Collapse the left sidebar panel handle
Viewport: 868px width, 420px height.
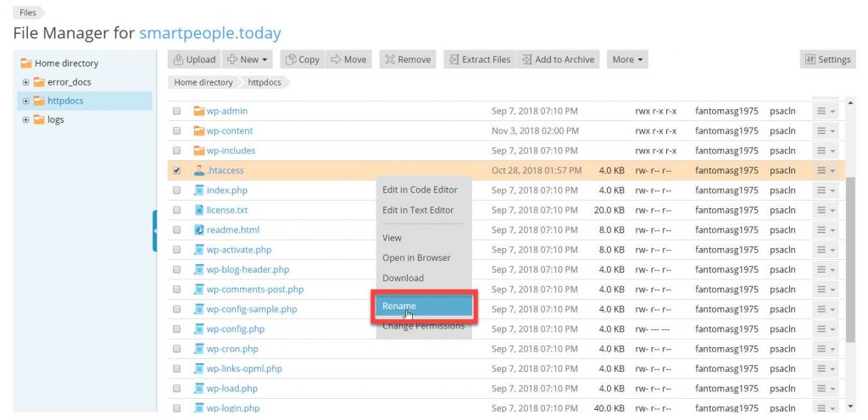click(155, 230)
